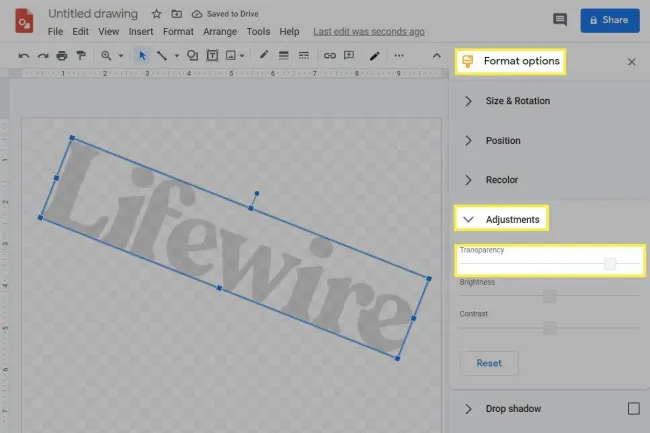
Task: Select the Text box tool
Action: [x=212, y=56]
